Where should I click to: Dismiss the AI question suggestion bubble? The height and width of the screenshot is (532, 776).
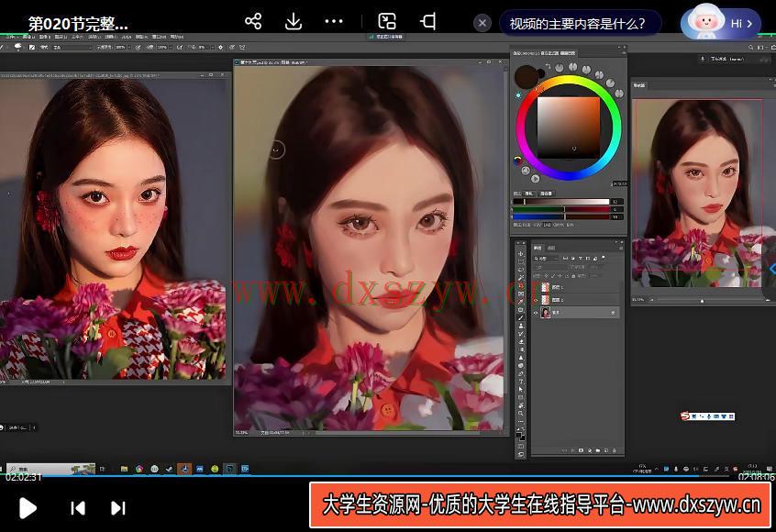click(x=482, y=23)
